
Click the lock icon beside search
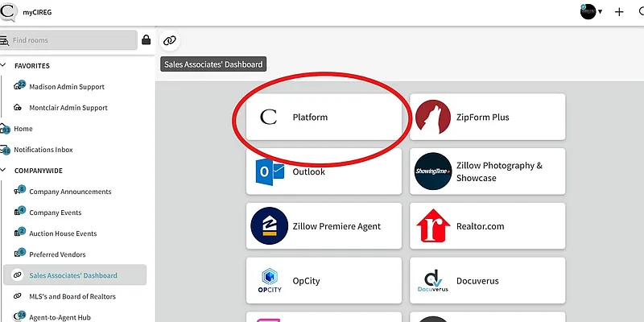pos(146,40)
